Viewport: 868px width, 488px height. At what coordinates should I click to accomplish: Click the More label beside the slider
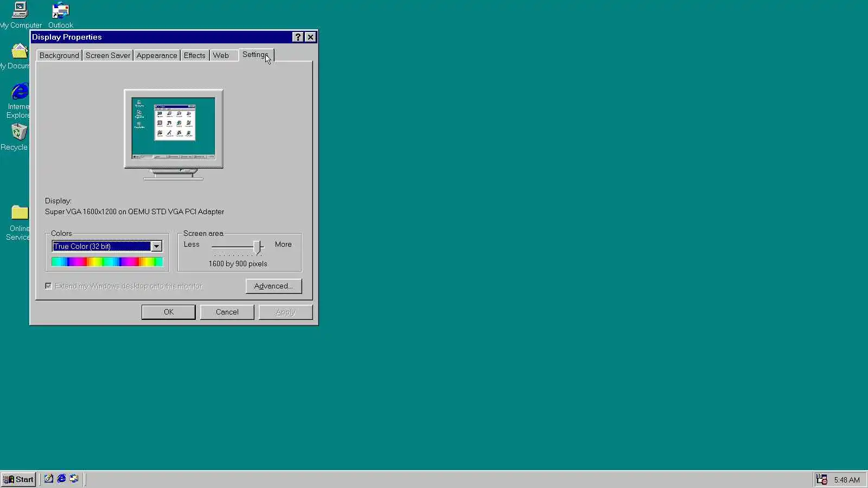(x=283, y=245)
